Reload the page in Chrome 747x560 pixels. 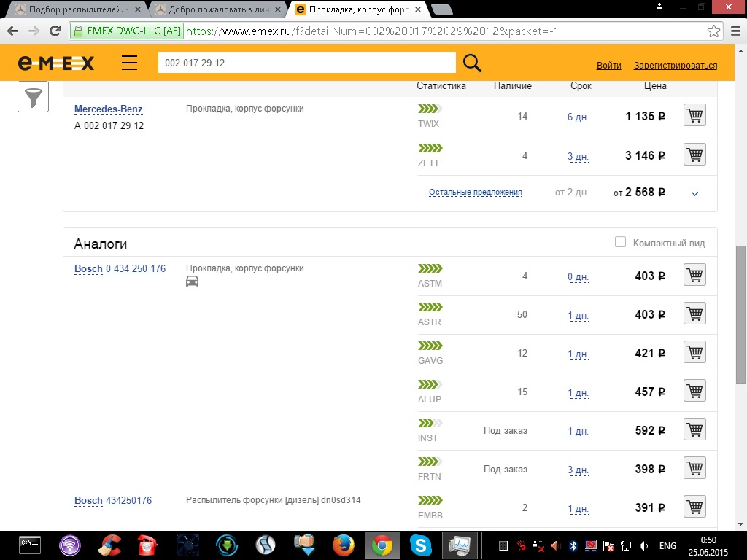pyautogui.click(x=55, y=31)
